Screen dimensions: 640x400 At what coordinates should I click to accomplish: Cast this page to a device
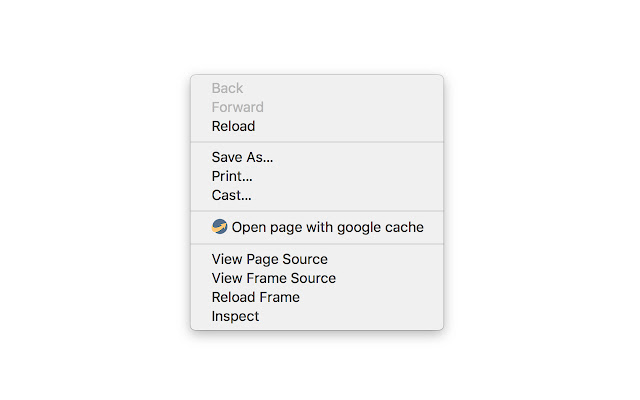[x=231, y=195]
